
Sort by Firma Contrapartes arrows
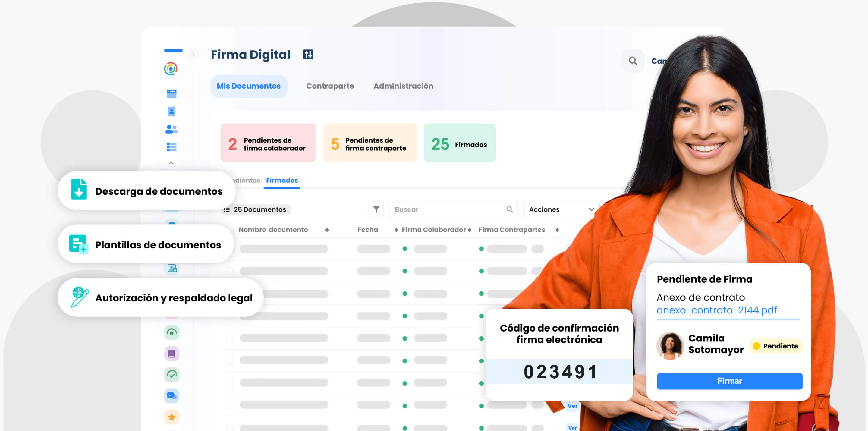click(557, 230)
